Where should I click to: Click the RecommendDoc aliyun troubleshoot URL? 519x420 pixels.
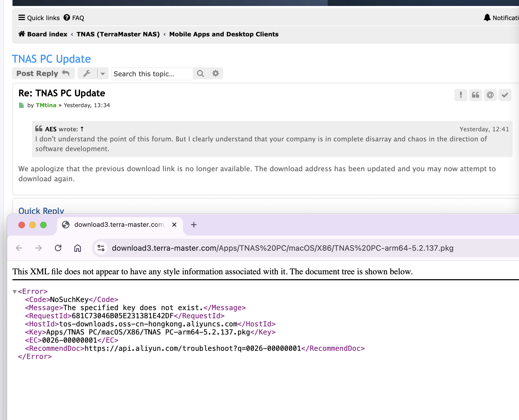(193, 348)
